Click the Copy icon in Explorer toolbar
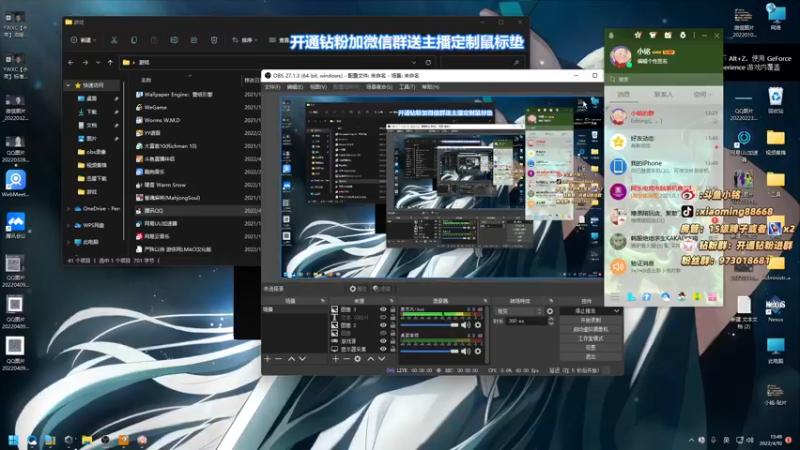Viewport: 800px width, 450px height. [x=134, y=40]
